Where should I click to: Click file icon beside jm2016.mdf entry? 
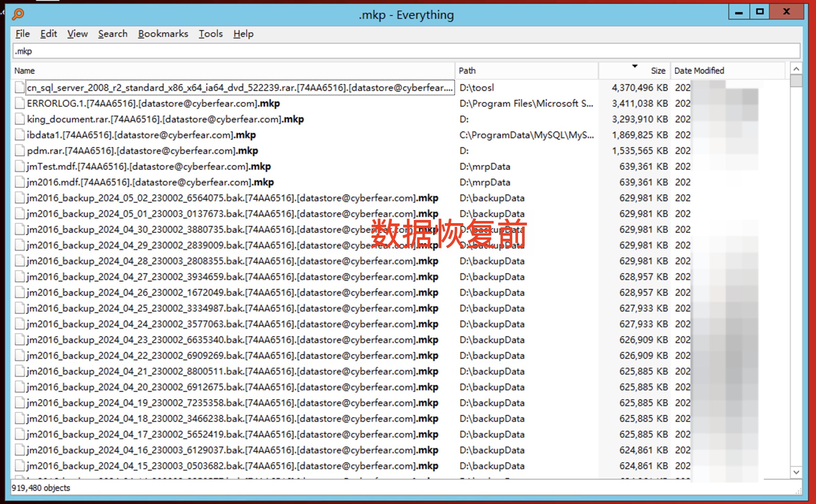click(20, 182)
